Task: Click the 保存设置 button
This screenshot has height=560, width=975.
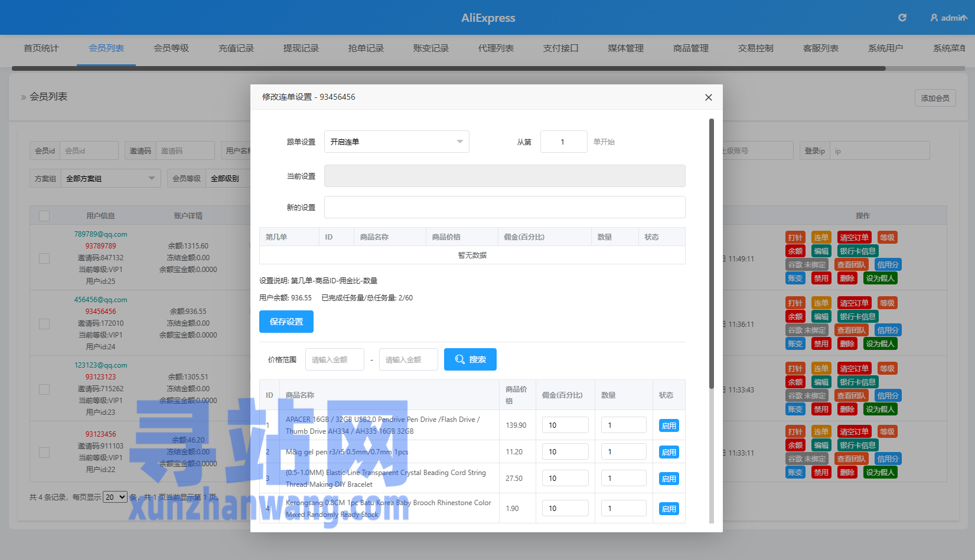Action: 286,322
